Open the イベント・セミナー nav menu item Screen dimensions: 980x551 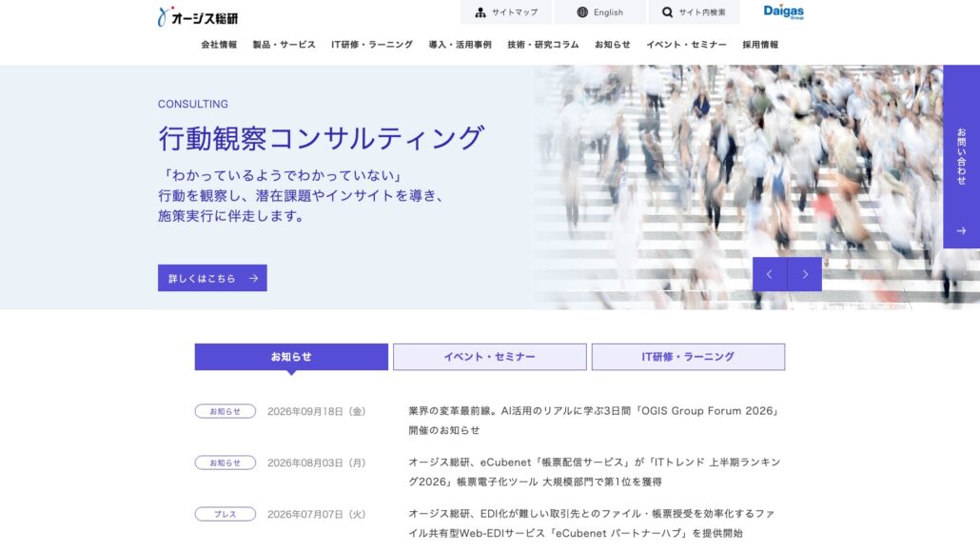686,45
